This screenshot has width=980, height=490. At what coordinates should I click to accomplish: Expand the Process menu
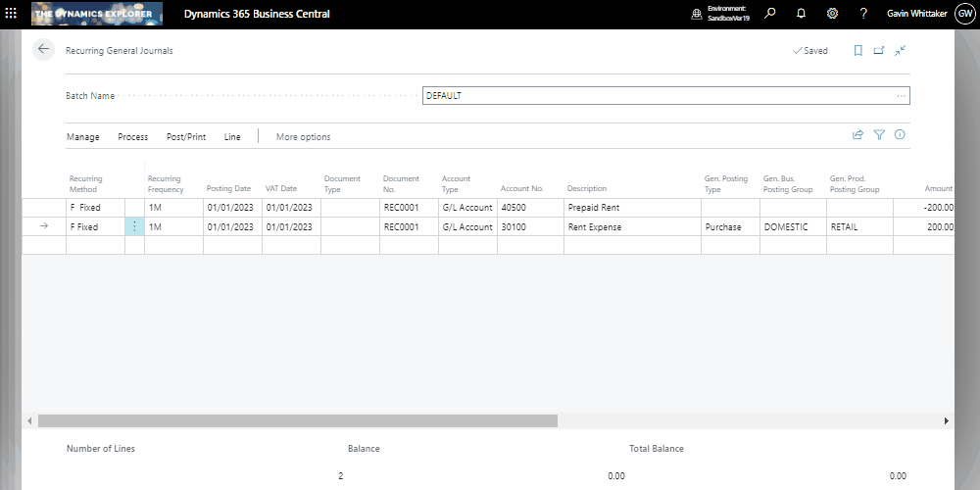[x=132, y=137]
